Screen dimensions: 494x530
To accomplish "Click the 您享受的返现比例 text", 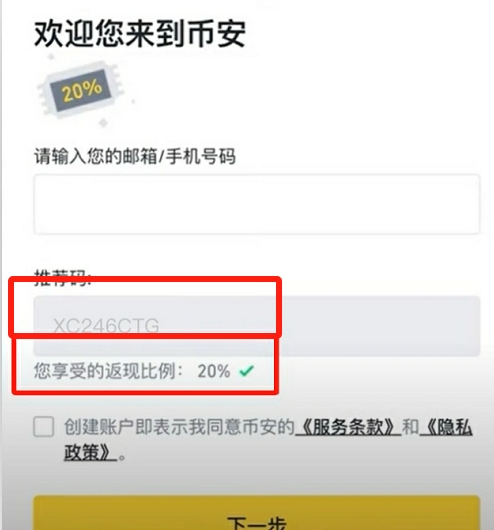I will (105, 371).
